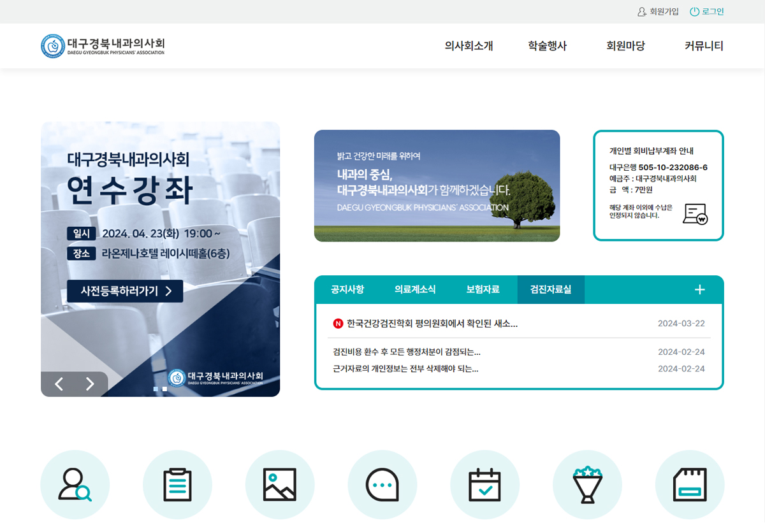Click the red N new-post badge

[338, 324]
